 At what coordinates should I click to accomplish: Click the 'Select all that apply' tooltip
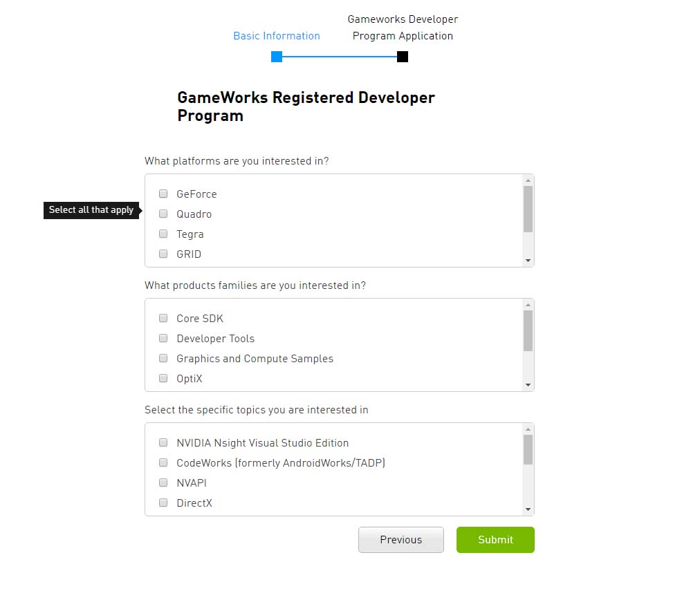click(x=91, y=210)
